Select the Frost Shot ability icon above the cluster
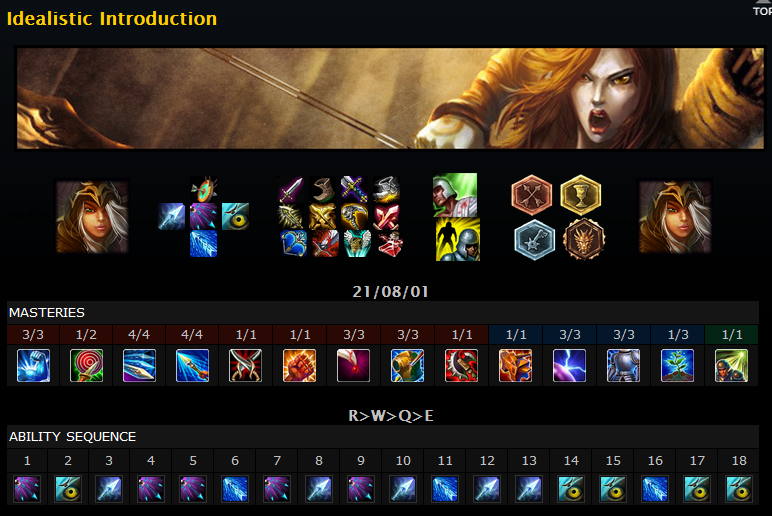The height and width of the screenshot is (516, 772). (203, 189)
